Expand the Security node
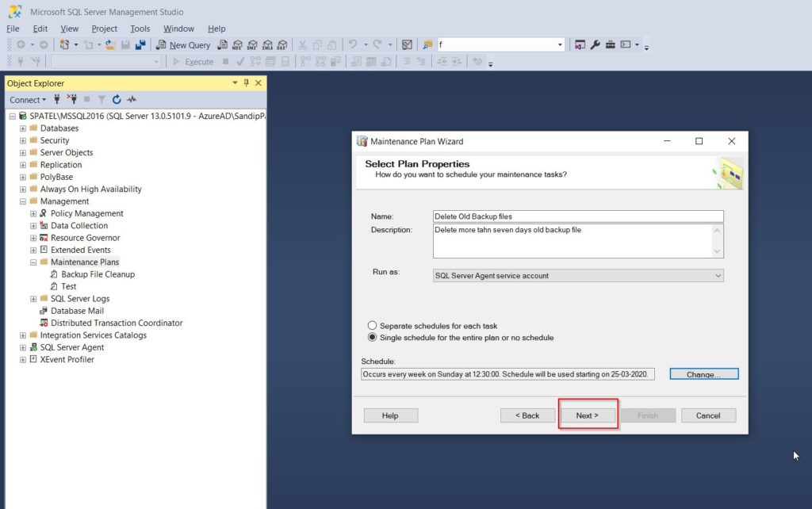This screenshot has width=812, height=509. point(23,140)
